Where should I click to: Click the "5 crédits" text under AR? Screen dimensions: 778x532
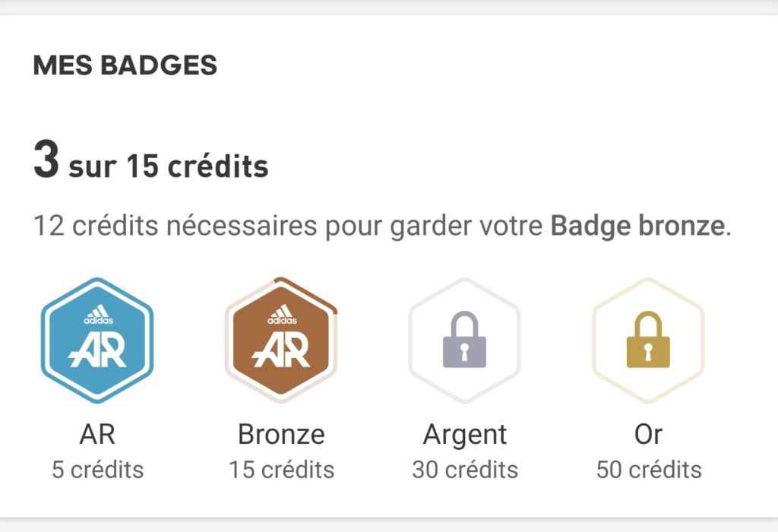tap(97, 470)
